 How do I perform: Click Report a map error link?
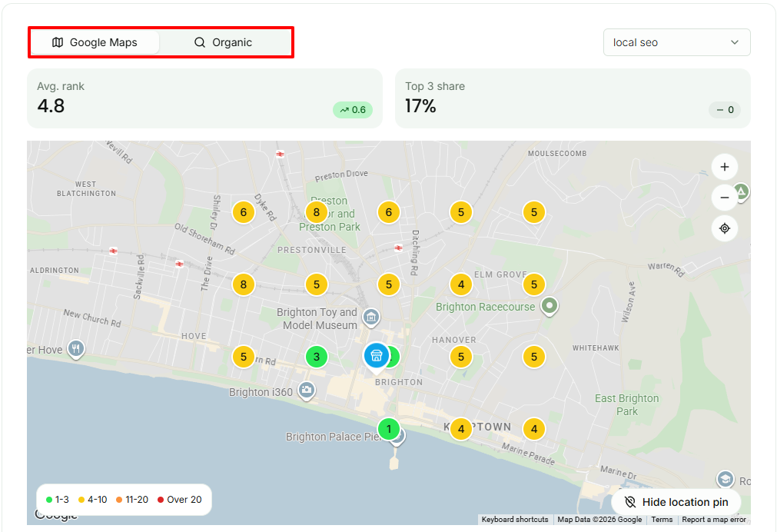tap(713, 519)
